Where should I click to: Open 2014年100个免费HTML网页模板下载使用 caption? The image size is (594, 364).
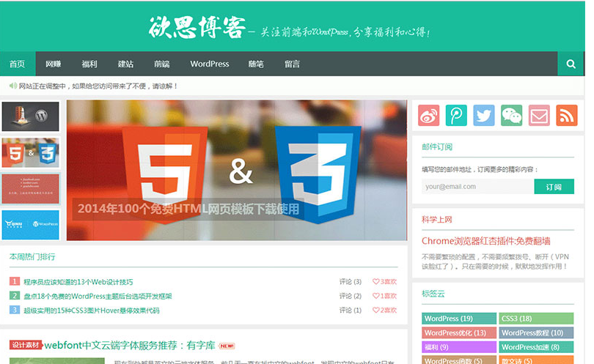188,209
